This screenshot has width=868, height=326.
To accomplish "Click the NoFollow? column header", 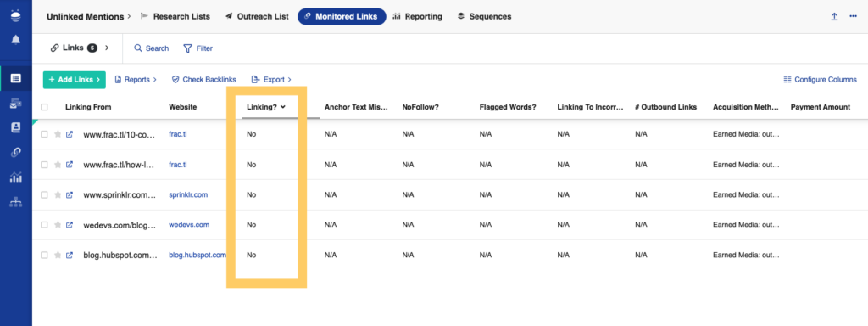I will (420, 107).
